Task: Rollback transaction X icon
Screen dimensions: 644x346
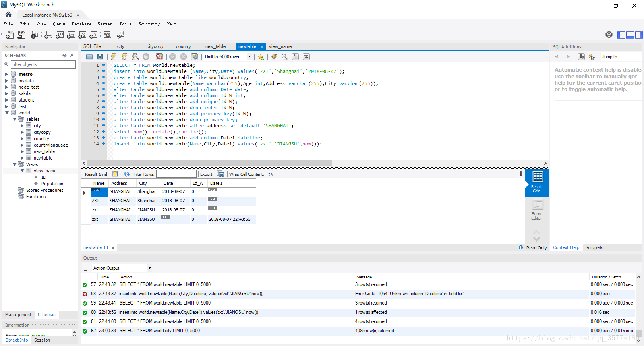Action: pyautogui.click(x=184, y=57)
